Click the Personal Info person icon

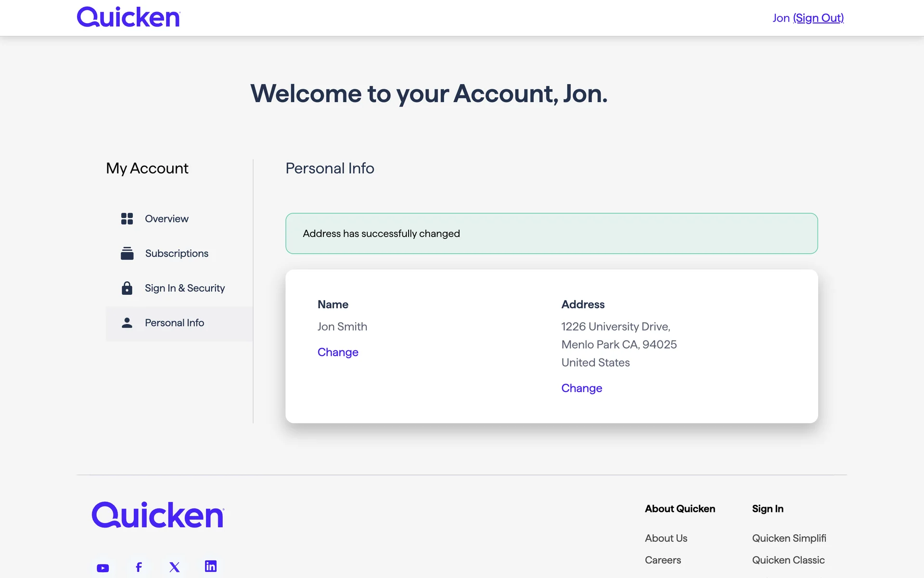tap(127, 323)
